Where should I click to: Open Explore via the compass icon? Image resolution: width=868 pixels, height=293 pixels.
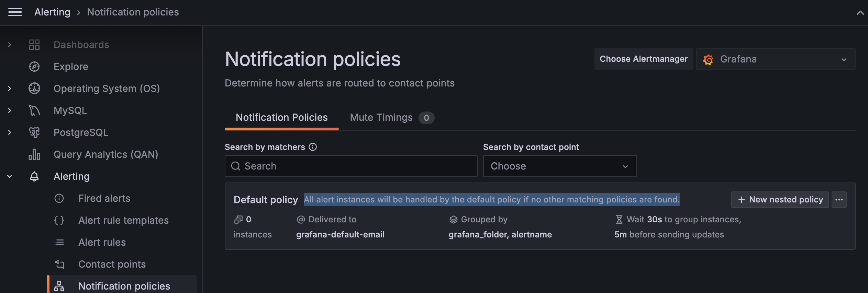click(34, 67)
